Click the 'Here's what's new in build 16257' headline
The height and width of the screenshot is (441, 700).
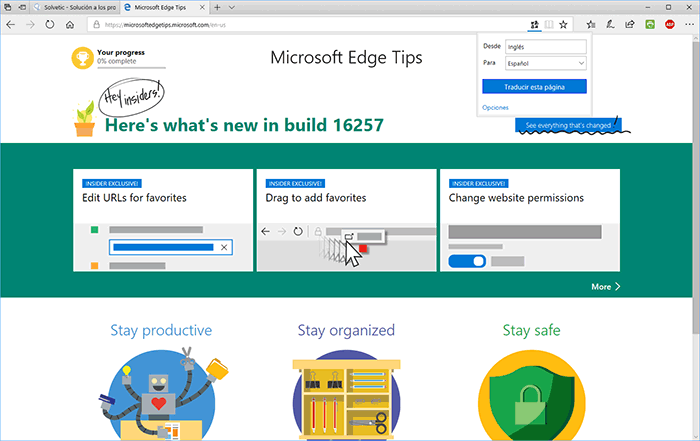point(244,125)
